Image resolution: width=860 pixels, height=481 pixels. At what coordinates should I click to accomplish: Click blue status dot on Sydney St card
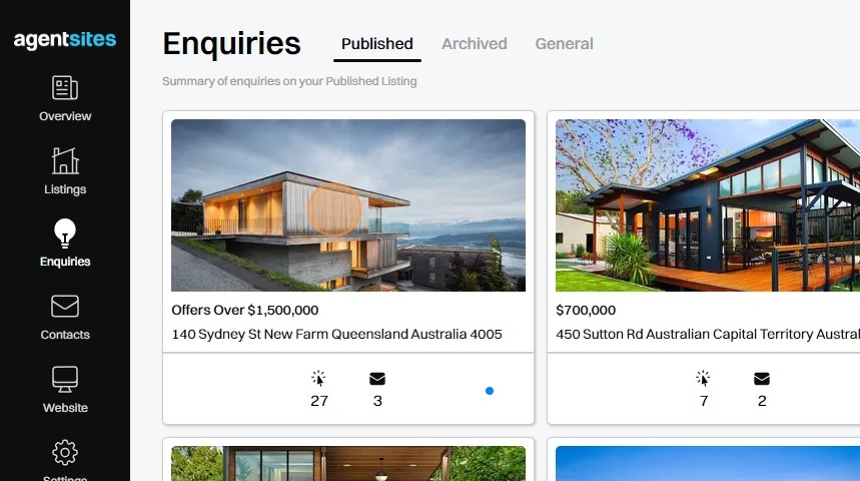coord(489,391)
